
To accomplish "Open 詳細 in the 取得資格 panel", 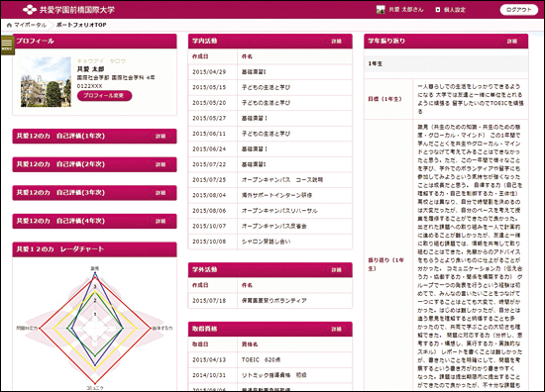I will [x=337, y=330].
